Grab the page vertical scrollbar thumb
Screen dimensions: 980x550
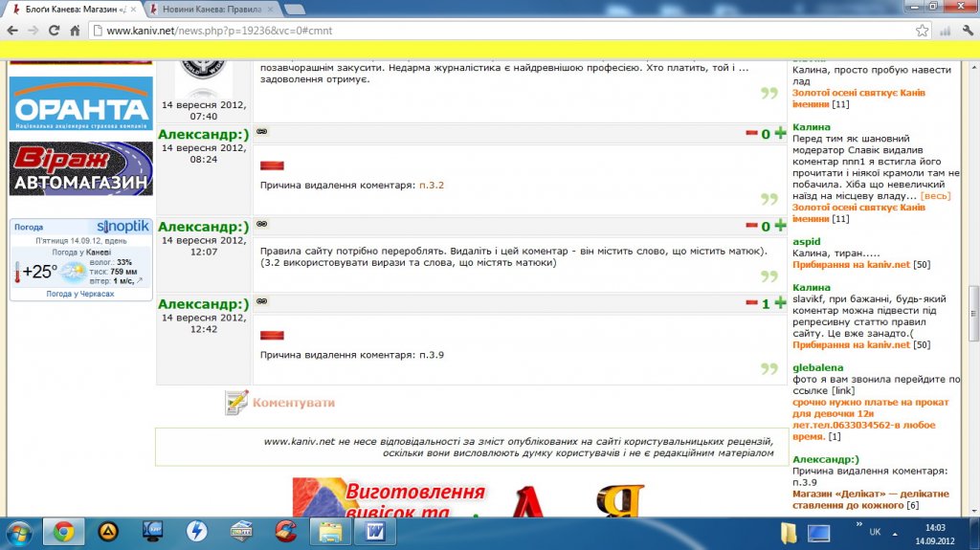click(x=973, y=313)
